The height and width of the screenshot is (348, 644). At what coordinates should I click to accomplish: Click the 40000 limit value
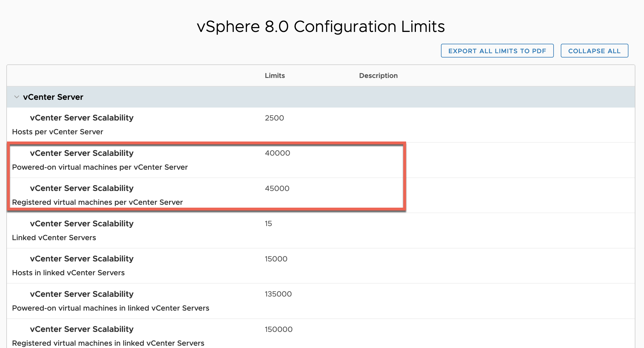(277, 153)
